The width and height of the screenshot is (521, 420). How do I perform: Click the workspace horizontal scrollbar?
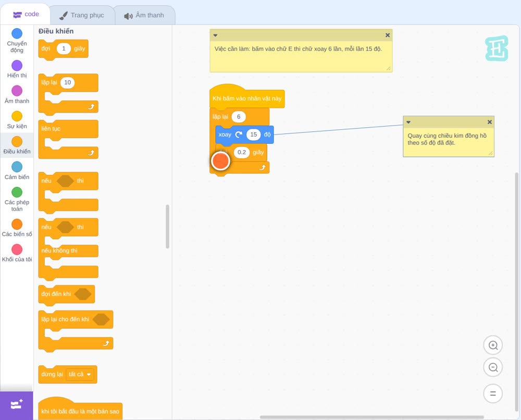pyautogui.click(x=371, y=417)
